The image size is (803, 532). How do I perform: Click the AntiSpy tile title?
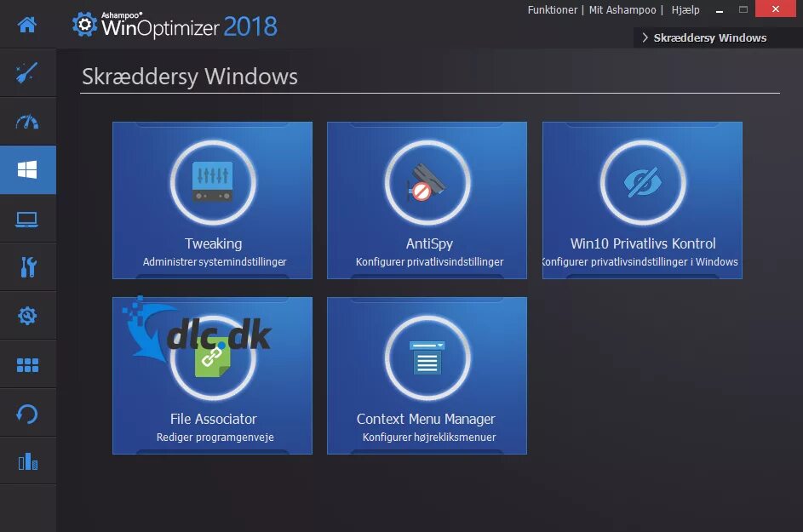[429, 243]
